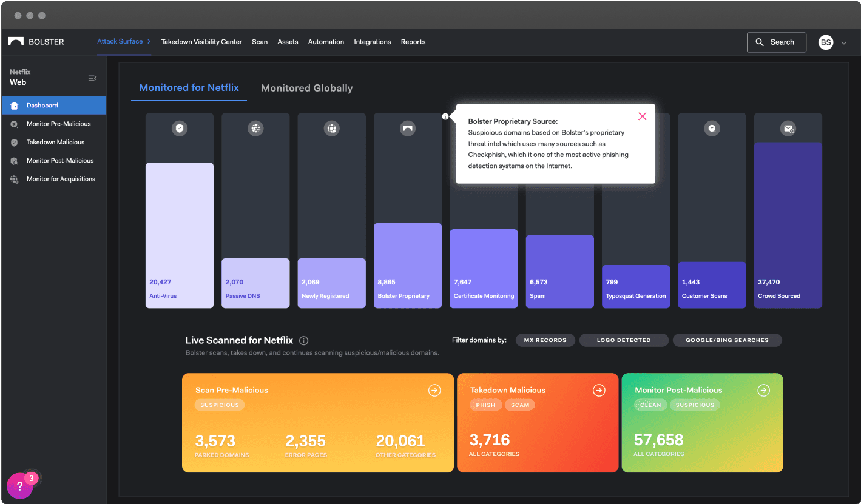Click the Monitor Post-Malicious sidebar icon
The image size is (861, 504).
pos(15,161)
